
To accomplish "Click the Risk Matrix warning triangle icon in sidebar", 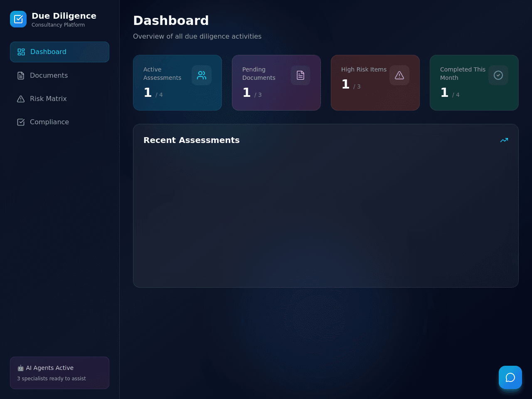I will coord(21,99).
